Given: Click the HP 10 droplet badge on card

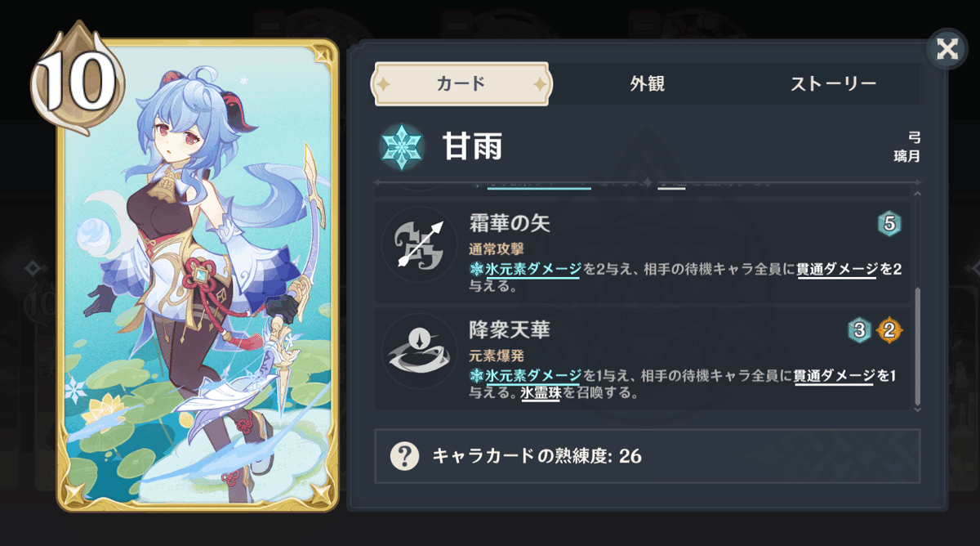Looking at the screenshot, I should click(x=75, y=78).
